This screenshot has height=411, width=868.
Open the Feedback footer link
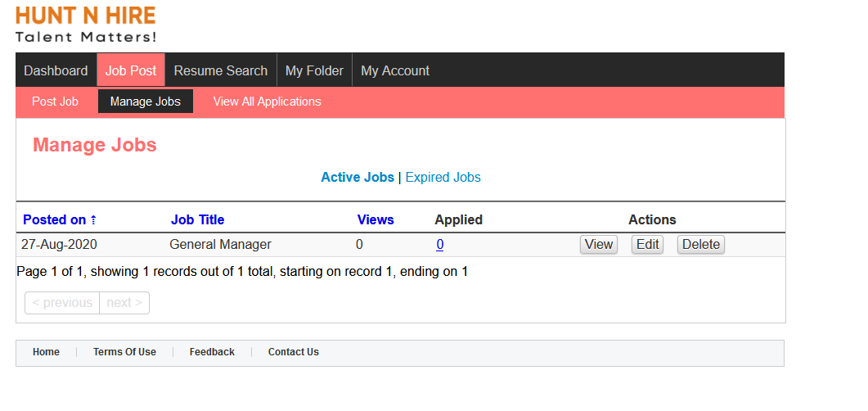212,352
